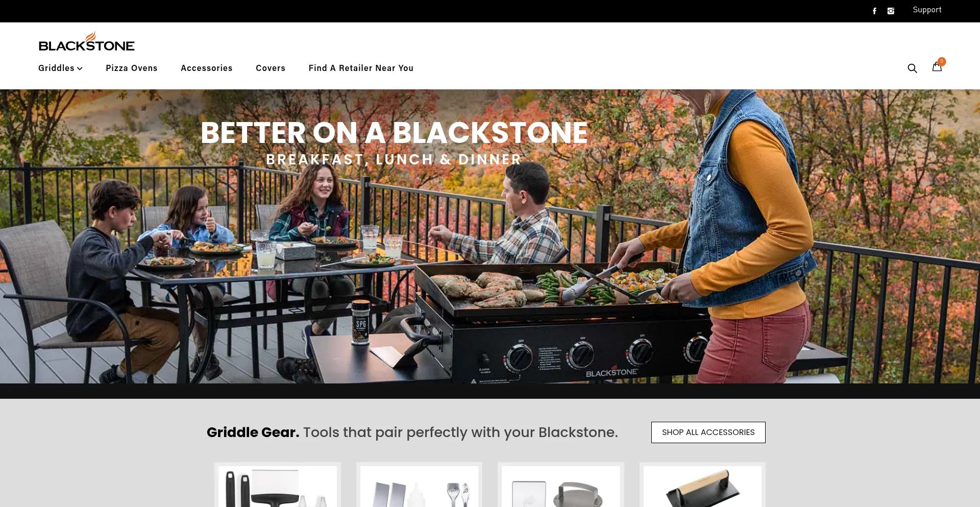
Task: Open the Facebook social icon
Action: (874, 11)
